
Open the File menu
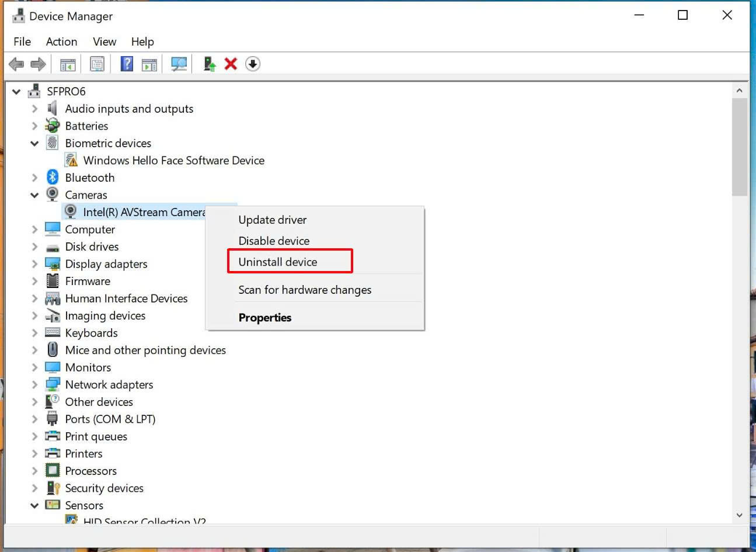click(22, 41)
